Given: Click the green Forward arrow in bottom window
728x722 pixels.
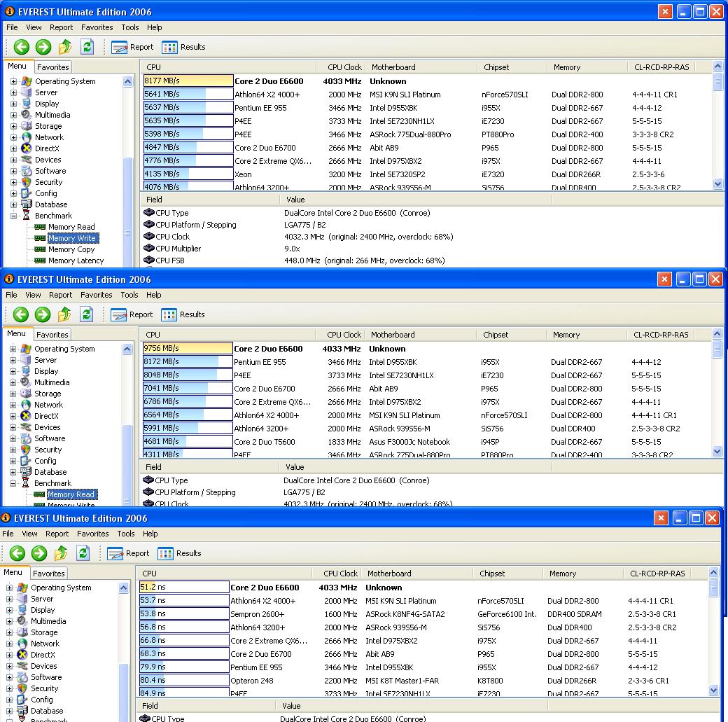Looking at the screenshot, I should point(39,553).
